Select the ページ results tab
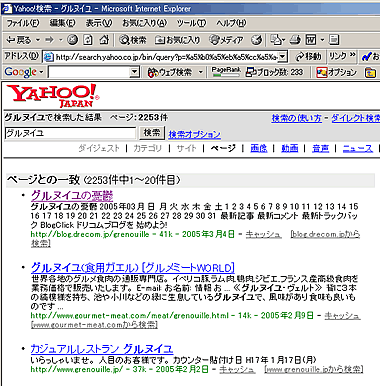This screenshot has width=380, height=386. pos(223,148)
